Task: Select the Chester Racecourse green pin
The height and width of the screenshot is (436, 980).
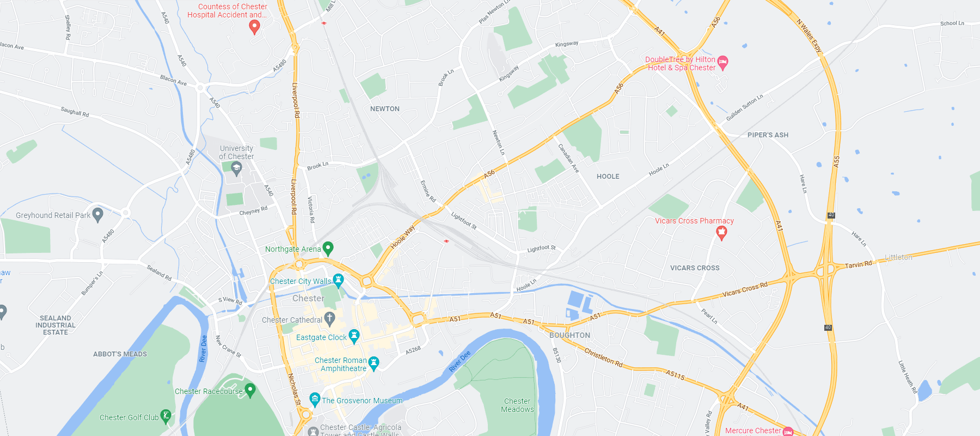Action: click(x=250, y=390)
